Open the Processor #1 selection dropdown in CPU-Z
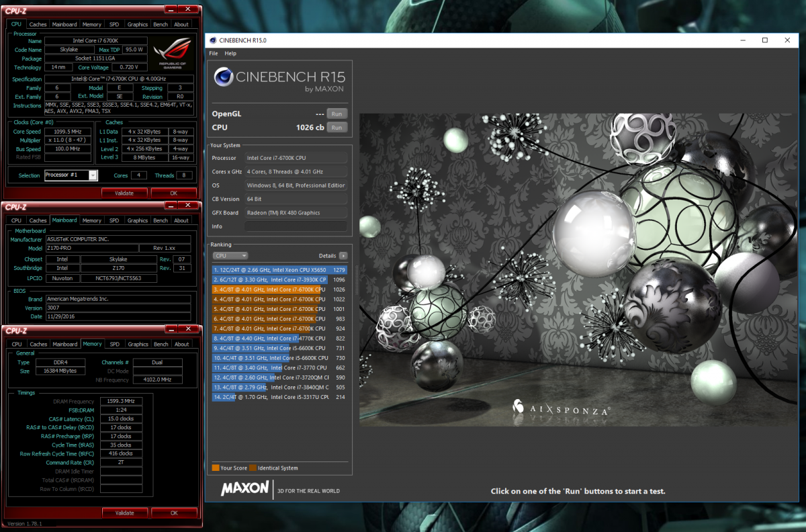Viewport: 806px width, 532px height. point(93,175)
